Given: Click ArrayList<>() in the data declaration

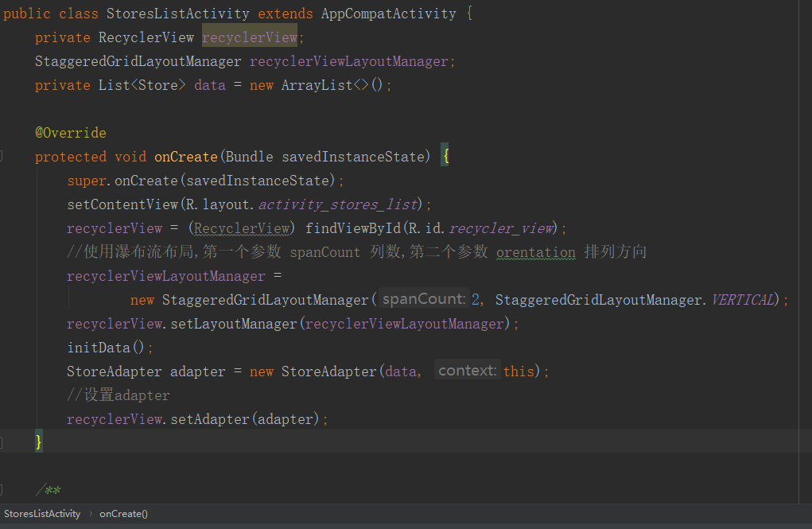Looking at the screenshot, I should pos(332,85).
